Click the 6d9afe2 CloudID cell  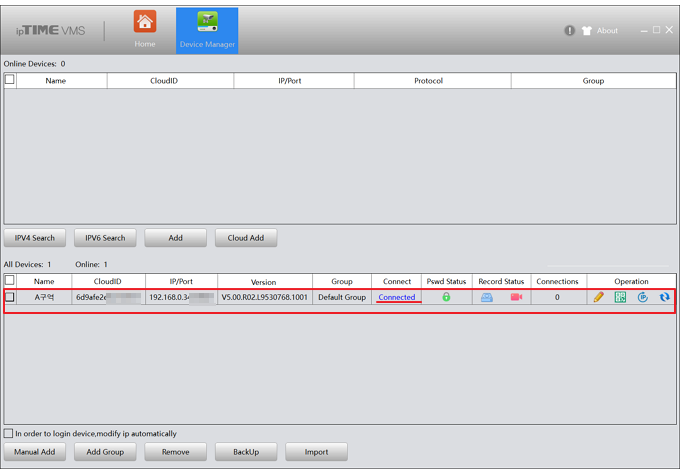pyautogui.click(x=108, y=297)
